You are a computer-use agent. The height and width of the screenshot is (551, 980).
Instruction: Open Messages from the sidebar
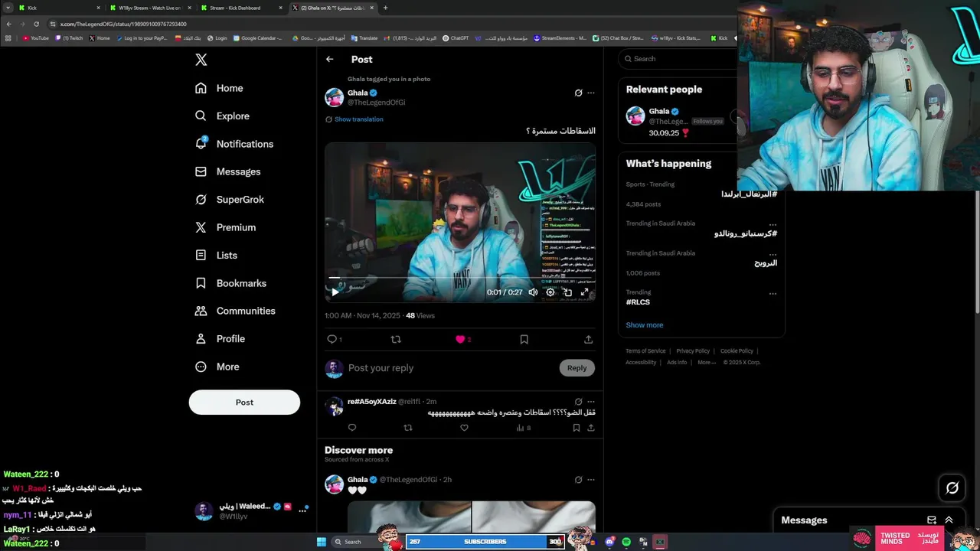[x=227, y=171]
